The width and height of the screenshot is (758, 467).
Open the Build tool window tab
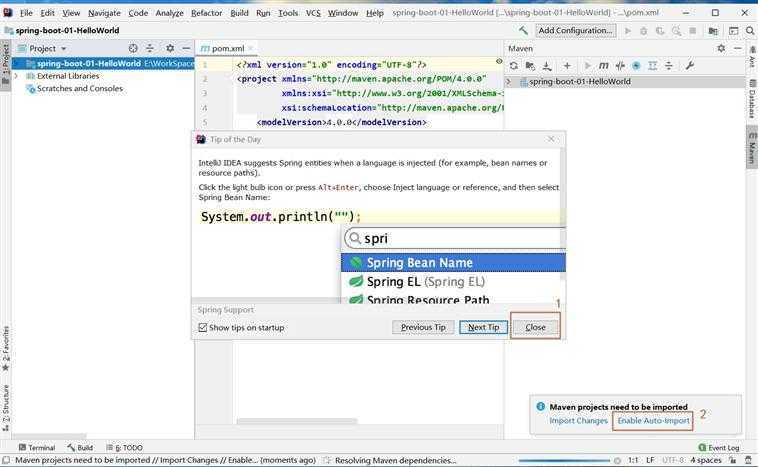80,448
